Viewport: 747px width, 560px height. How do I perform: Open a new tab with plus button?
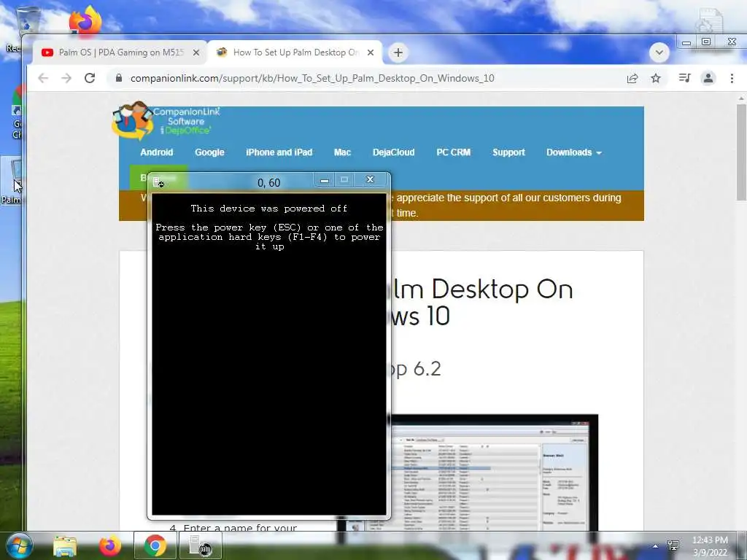tap(398, 52)
